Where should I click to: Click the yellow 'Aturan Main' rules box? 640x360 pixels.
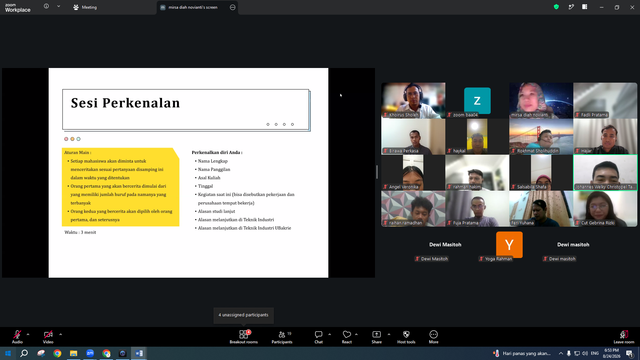(x=120, y=187)
